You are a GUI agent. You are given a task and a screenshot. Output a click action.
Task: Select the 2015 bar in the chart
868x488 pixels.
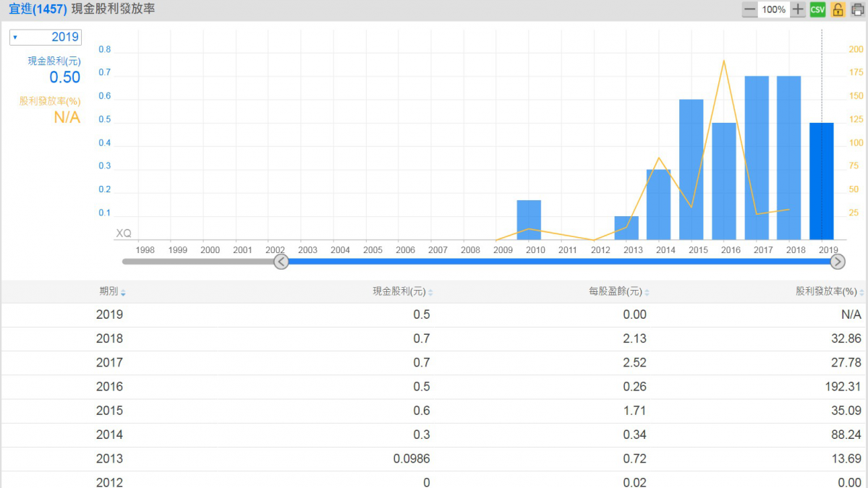point(692,169)
